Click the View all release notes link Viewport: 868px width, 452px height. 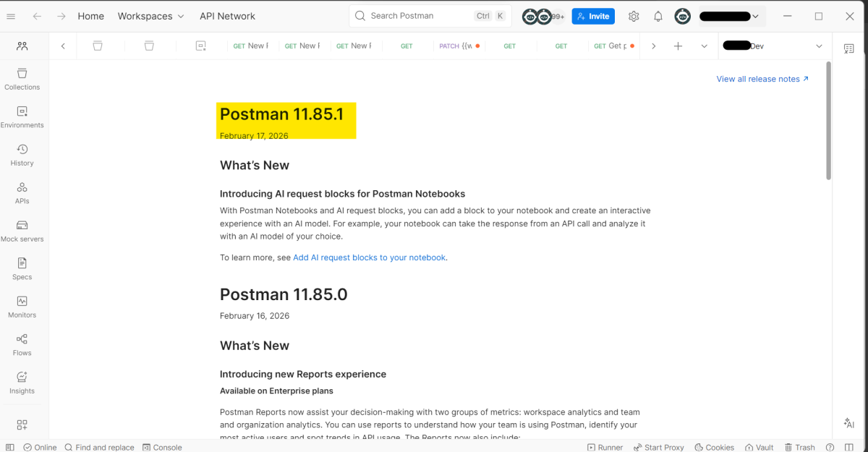click(x=757, y=79)
